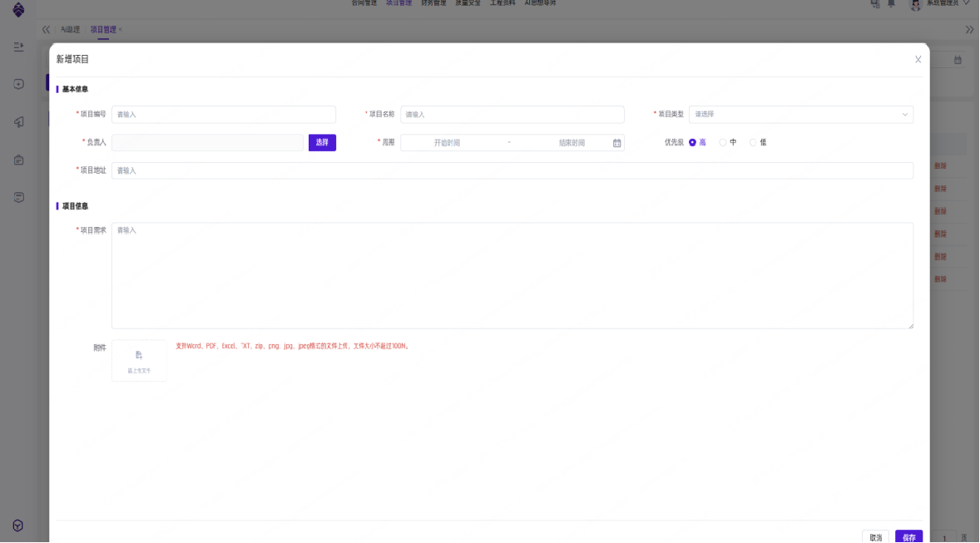Select 高 priority radio button
Screen dimensions: 980x543
(x=692, y=142)
